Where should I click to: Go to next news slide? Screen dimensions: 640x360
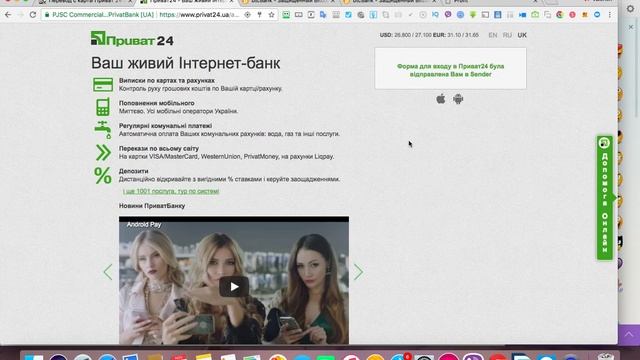tap(358, 272)
